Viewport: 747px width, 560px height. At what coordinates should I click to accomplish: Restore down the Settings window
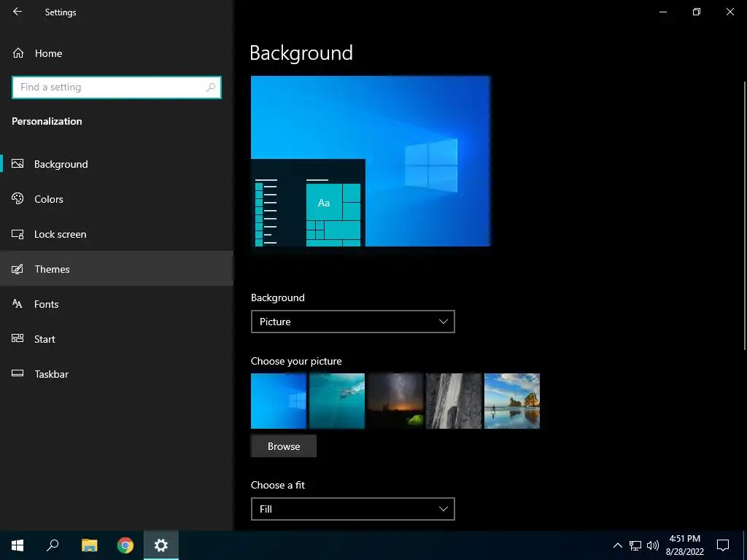[697, 12]
